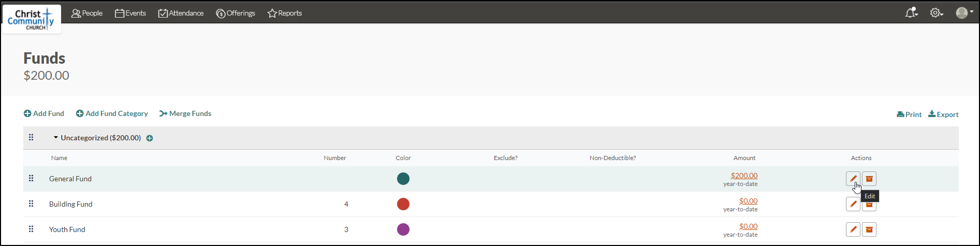This screenshot has width=980, height=246.
Task: Click the edit pencil for Youth Fund
Action: pos(853,229)
